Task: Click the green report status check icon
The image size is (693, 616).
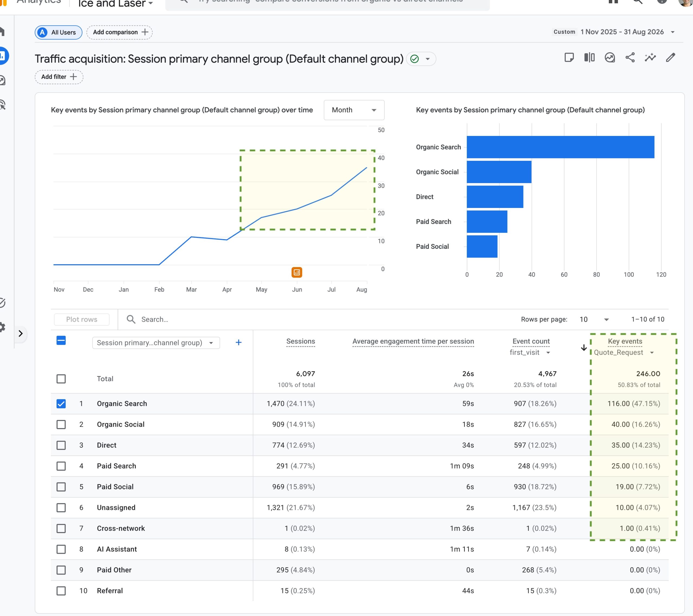Action: (x=414, y=59)
